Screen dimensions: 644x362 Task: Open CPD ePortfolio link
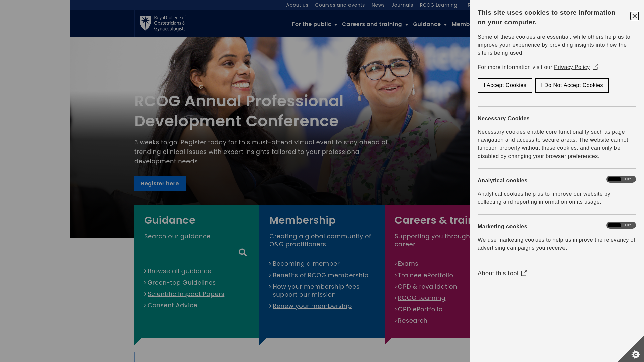(x=420, y=309)
